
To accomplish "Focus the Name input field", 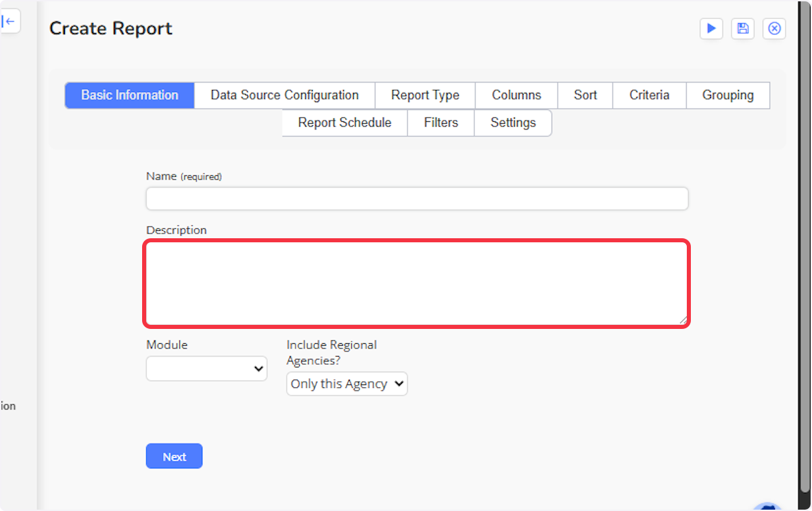I will (418, 199).
